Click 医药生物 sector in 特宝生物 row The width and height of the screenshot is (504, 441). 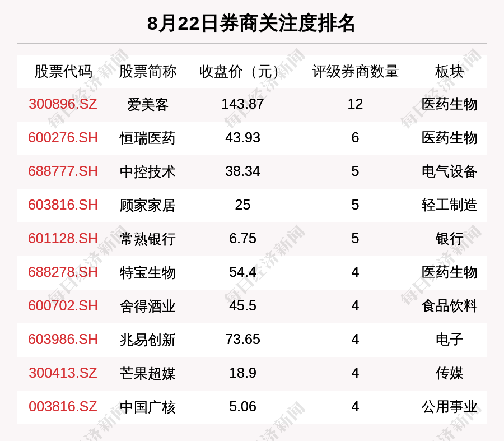(x=449, y=272)
